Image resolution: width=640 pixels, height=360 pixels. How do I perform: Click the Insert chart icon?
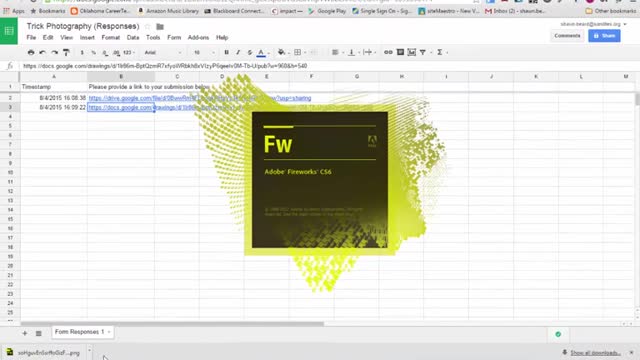411,52
